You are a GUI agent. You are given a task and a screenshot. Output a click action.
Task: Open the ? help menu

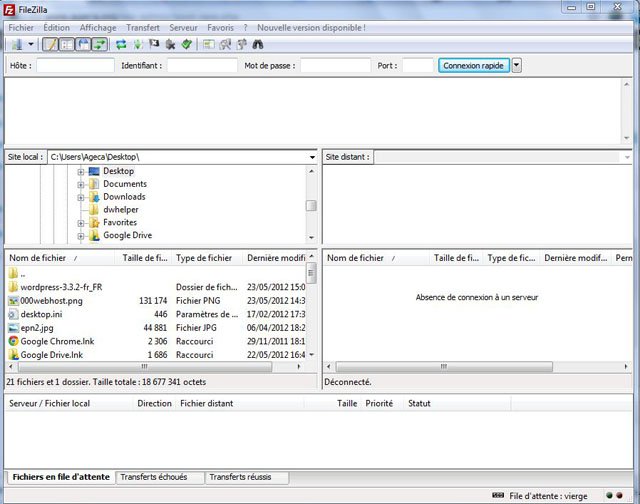tap(245, 28)
